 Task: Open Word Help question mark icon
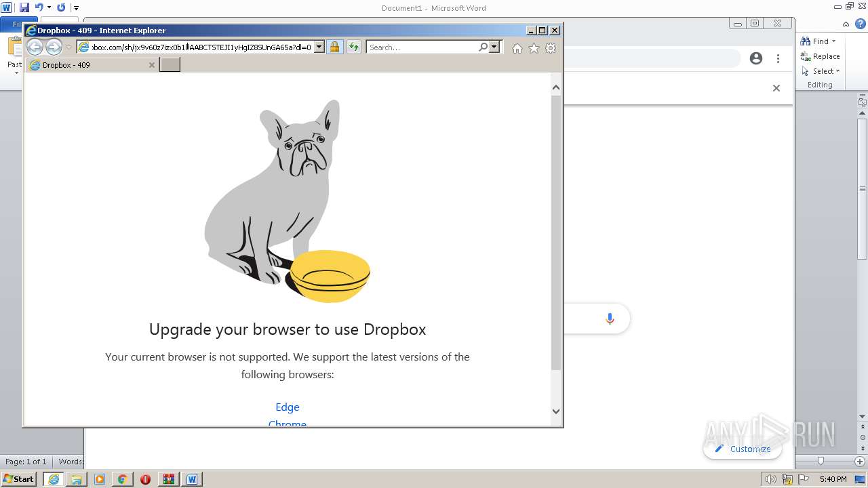tap(862, 24)
